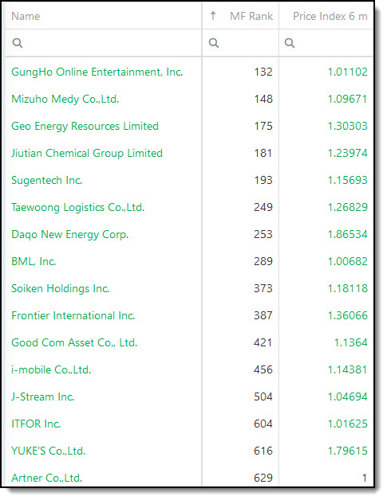Focus the MF Rank filter field
Screen dimensions: 386x500
[240, 43]
